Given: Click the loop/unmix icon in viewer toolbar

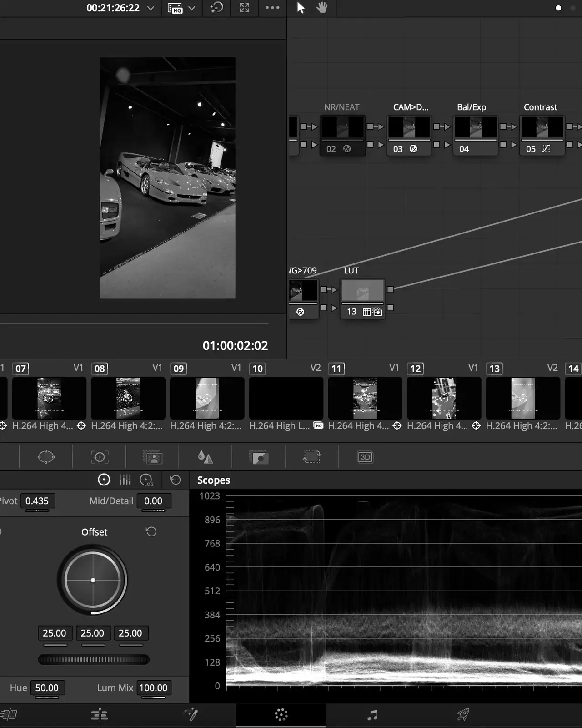Looking at the screenshot, I should click(x=216, y=8).
